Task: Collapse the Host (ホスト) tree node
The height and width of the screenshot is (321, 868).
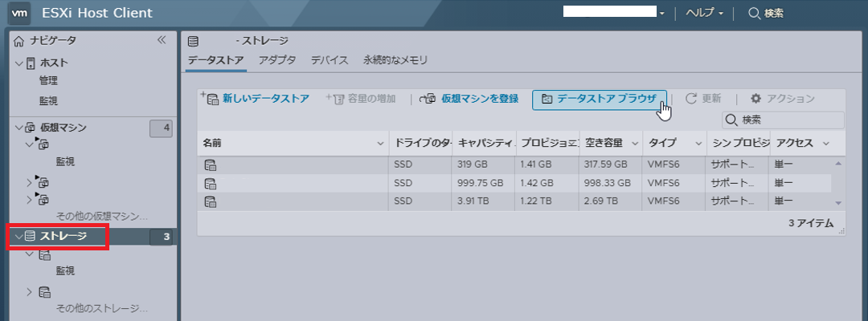Action: 19,63
